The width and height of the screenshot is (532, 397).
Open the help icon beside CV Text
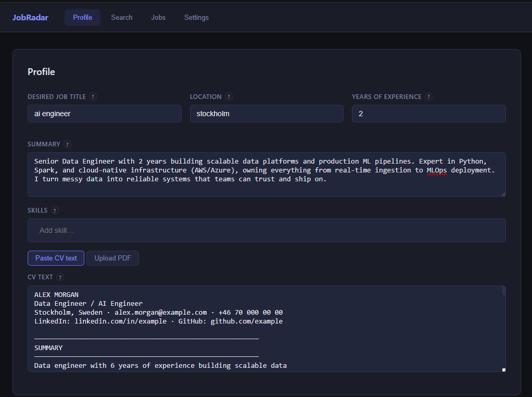click(60, 277)
